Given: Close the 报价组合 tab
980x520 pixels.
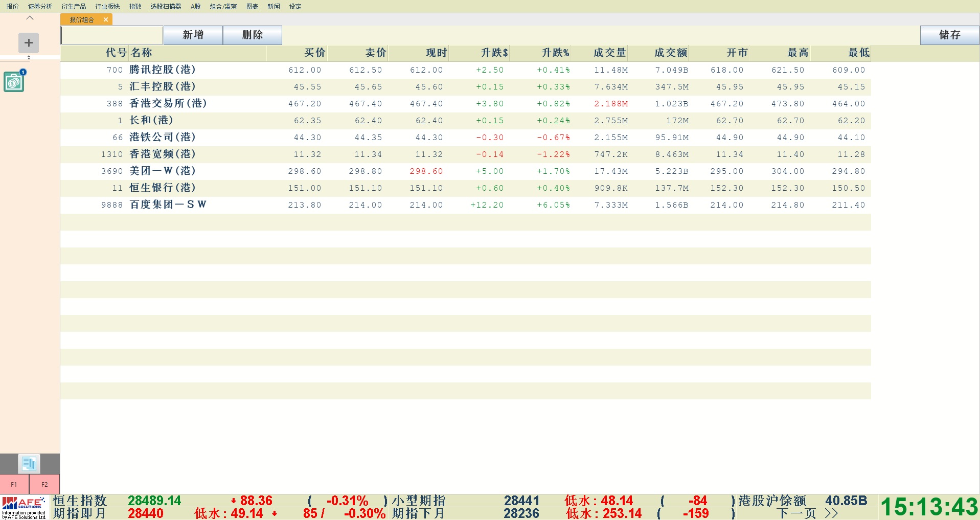Looking at the screenshot, I should 106,19.
